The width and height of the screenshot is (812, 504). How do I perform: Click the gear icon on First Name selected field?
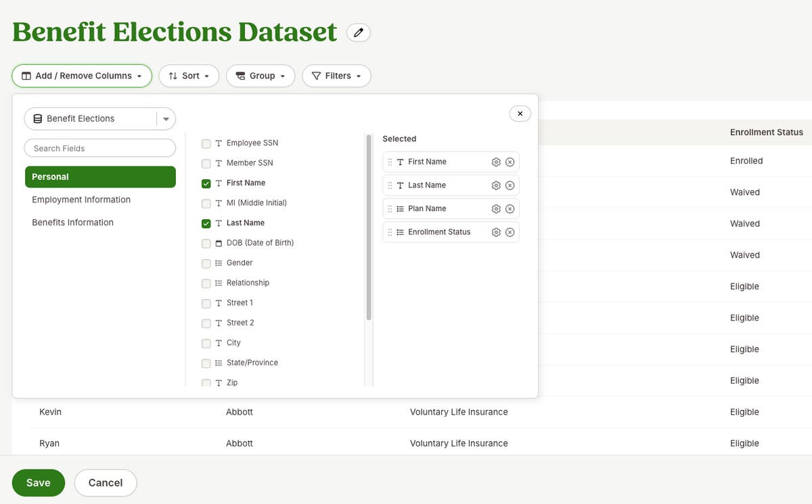point(495,161)
